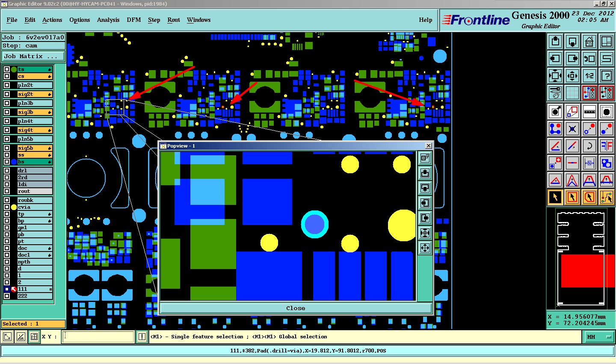Open the Step menu
The width and height of the screenshot is (616, 364).
click(x=154, y=20)
